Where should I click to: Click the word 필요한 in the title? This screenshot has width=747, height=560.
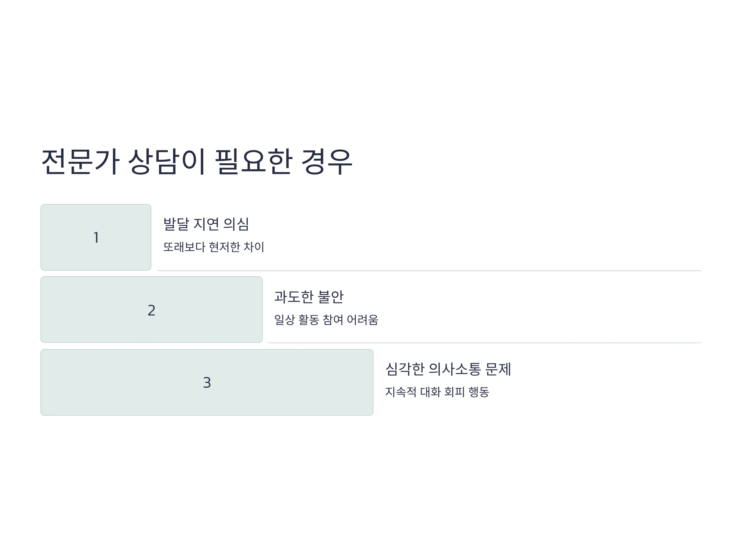coord(253,162)
